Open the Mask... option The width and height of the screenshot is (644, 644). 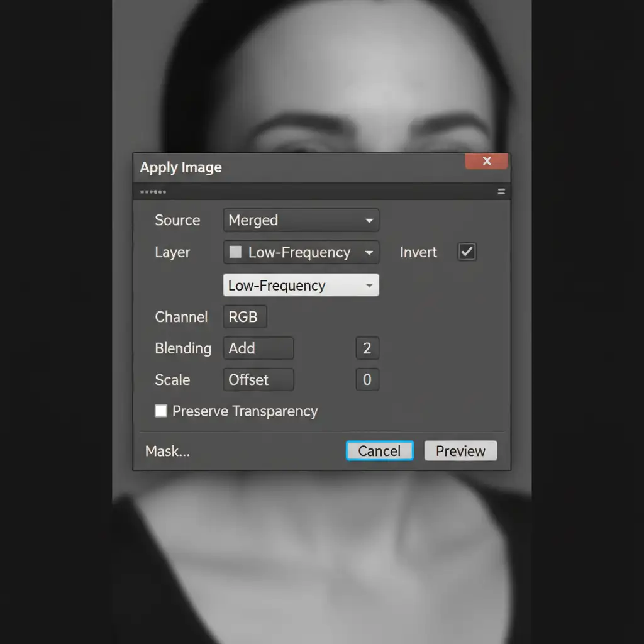tap(167, 451)
